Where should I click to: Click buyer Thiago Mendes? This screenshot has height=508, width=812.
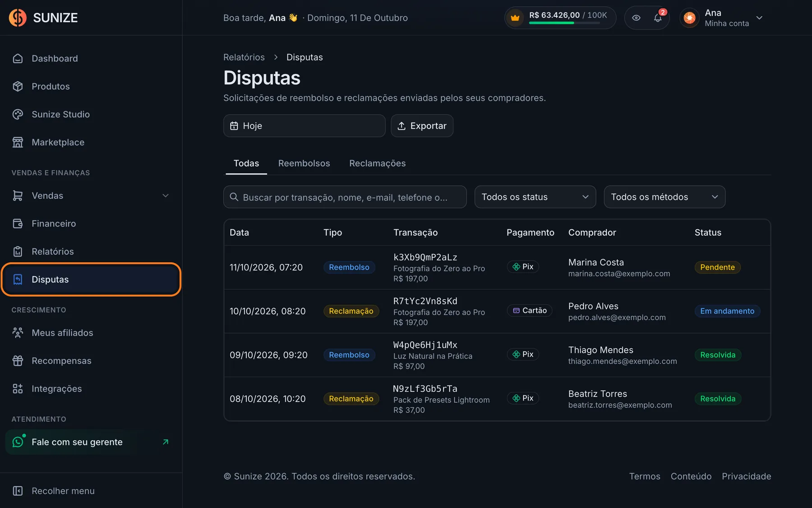tap(600, 350)
